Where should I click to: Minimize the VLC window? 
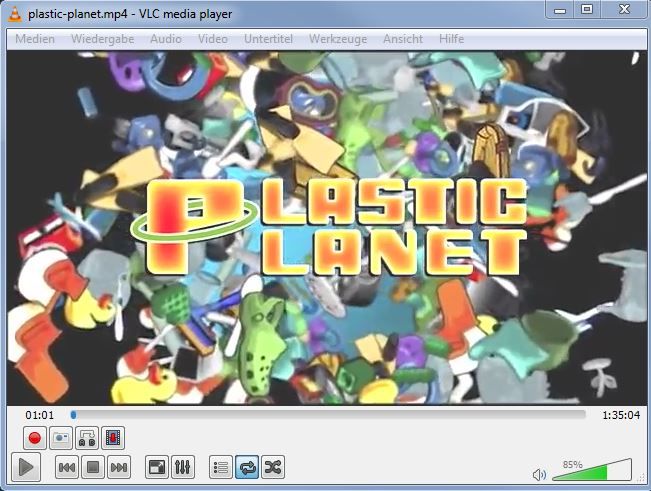point(560,10)
